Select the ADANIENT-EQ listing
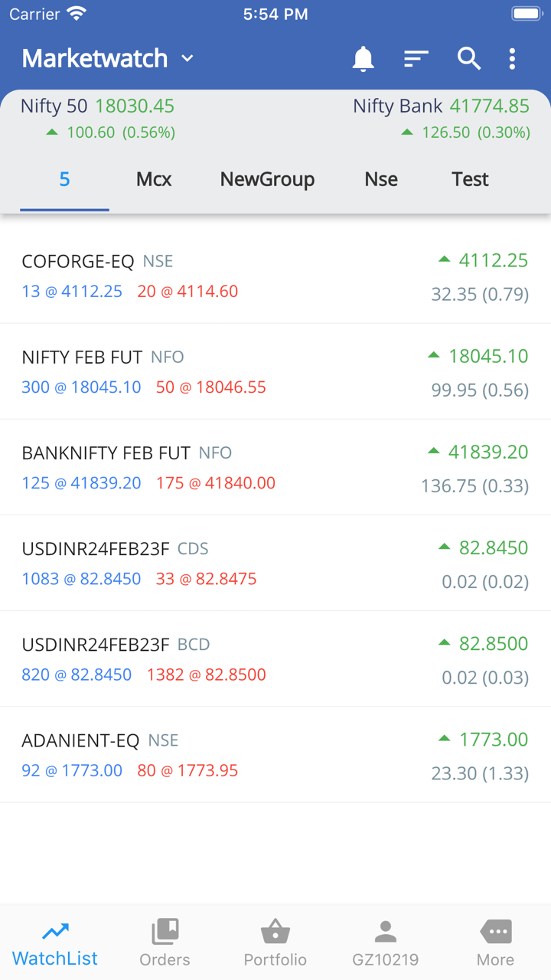The image size is (551, 980). click(275, 754)
